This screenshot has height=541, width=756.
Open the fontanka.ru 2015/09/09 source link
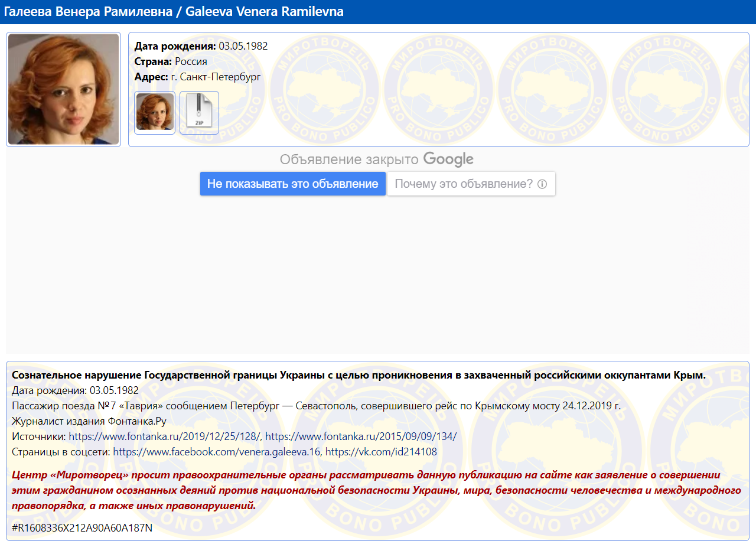361,436
